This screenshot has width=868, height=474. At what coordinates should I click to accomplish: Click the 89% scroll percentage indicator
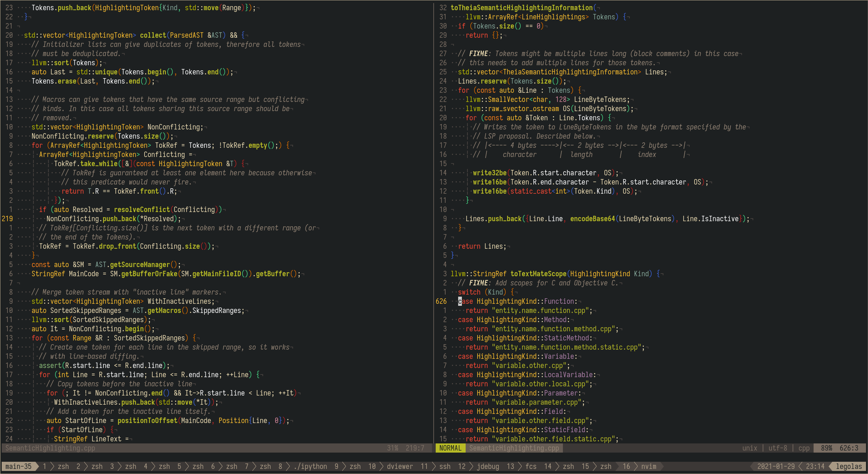pos(826,448)
